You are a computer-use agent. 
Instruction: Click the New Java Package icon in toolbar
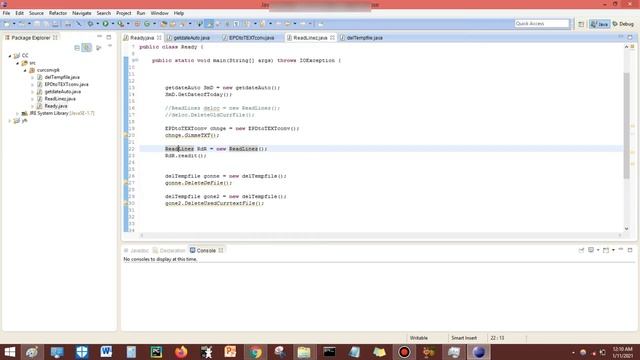(x=138, y=24)
